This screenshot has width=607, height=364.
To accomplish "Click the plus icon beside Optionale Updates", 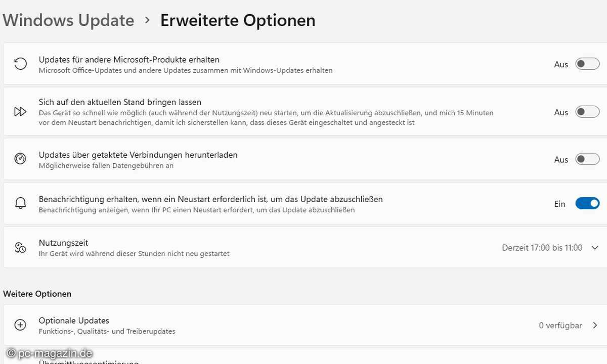I will pos(20,325).
